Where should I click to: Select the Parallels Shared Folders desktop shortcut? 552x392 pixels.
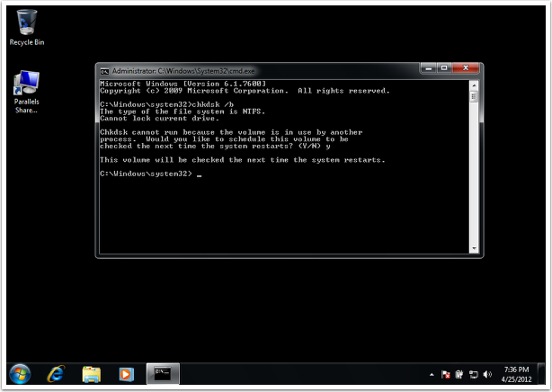pos(27,92)
